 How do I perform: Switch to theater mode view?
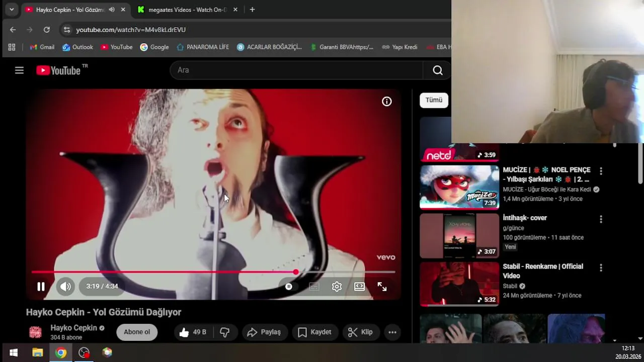tap(359, 287)
